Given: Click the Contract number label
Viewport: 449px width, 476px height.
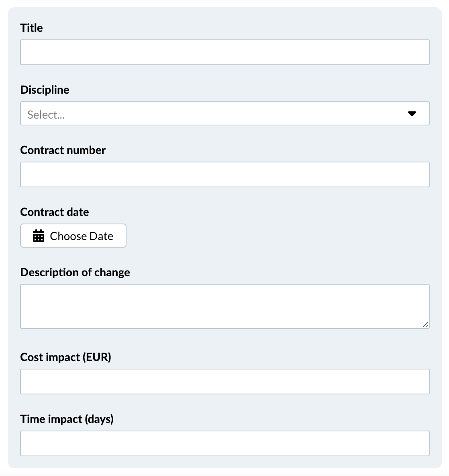Looking at the screenshot, I should [x=63, y=150].
